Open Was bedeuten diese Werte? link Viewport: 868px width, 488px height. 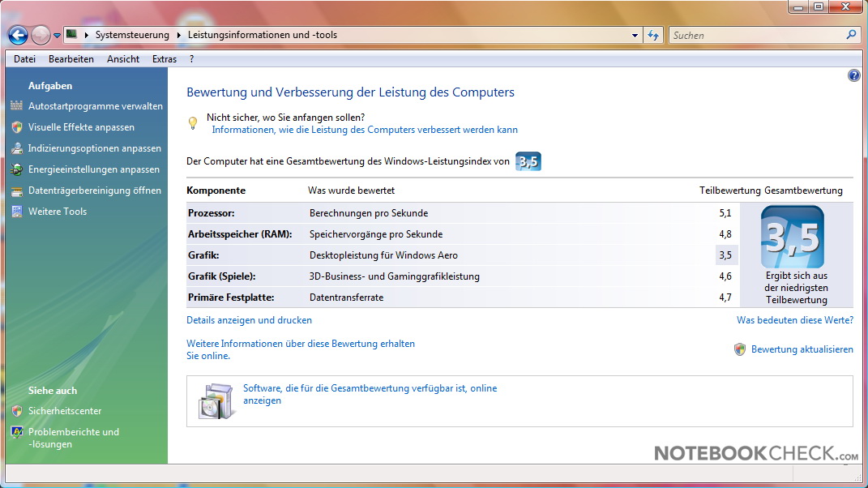(795, 320)
